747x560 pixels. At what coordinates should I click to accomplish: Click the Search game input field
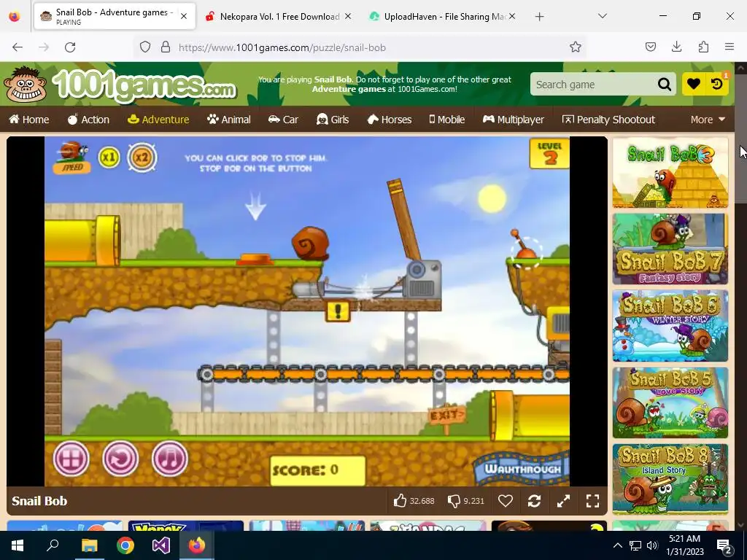click(593, 85)
